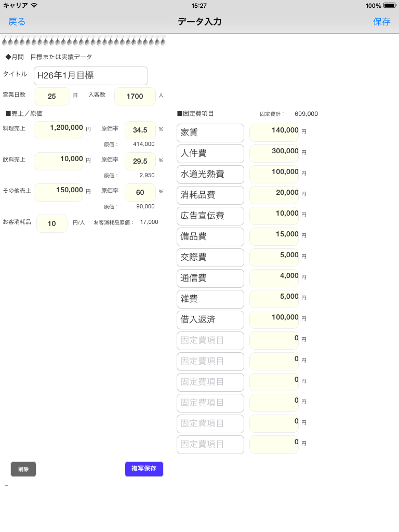
Task: Click the お客消耗品原価 value 17,000
Action: point(149,222)
